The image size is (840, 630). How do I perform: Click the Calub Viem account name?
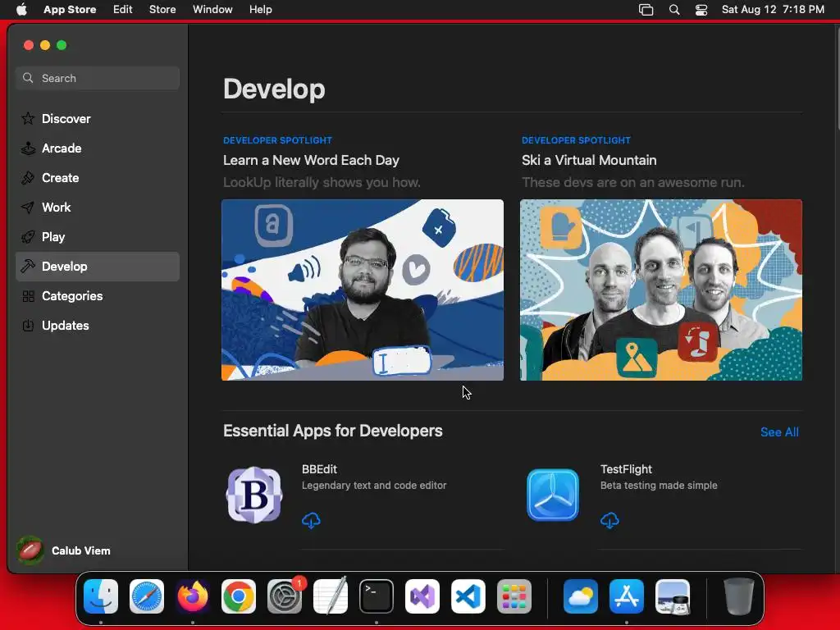[x=81, y=550]
